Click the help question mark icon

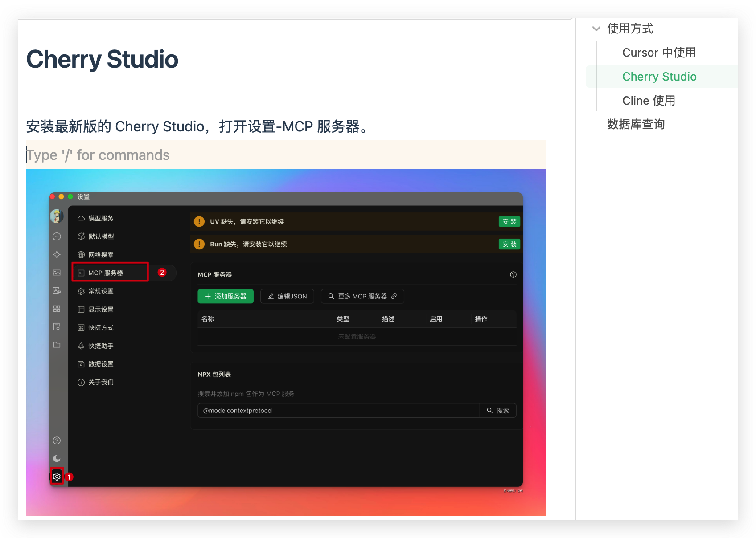pyautogui.click(x=57, y=440)
